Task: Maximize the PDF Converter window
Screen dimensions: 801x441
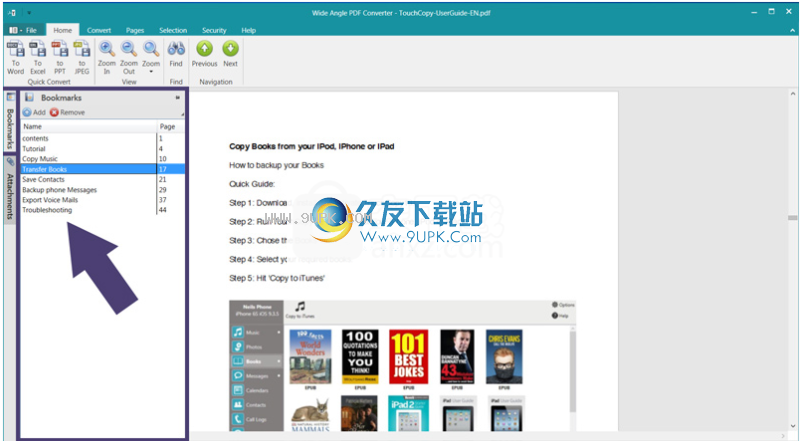Action: pyautogui.click(x=771, y=12)
